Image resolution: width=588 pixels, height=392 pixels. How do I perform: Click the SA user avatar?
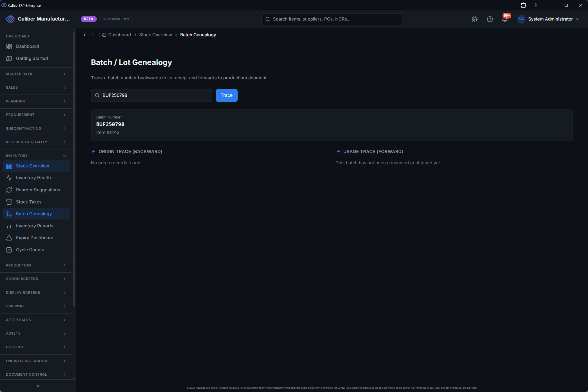[521, 19]
